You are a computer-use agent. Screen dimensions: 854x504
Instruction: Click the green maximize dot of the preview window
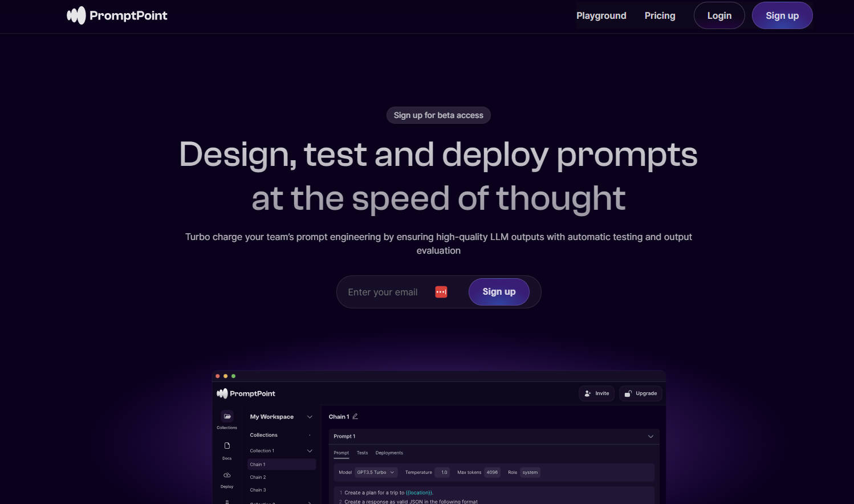[234, 376]
